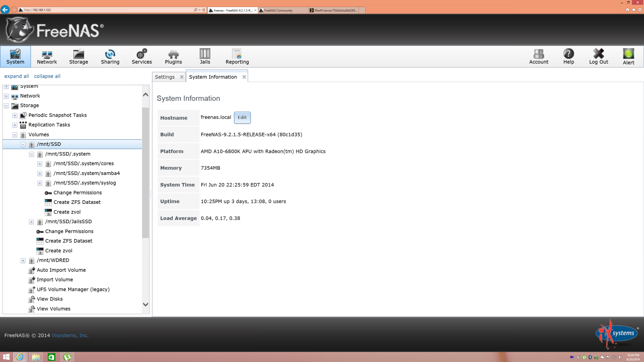The image size is (644, 362).
Task: Collapse the Storage tree node
Action: (x=6, y=106)
